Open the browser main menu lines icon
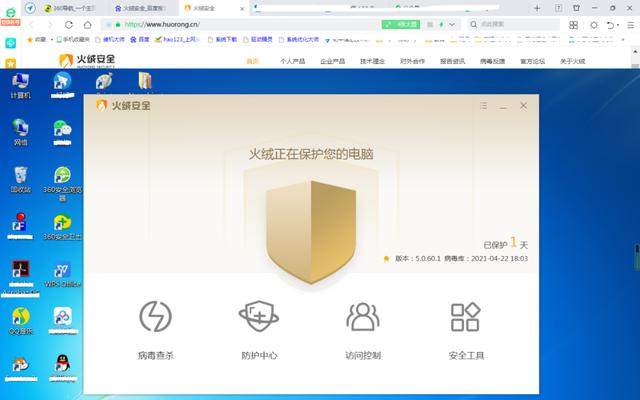The width and height of the screenshot is (640, 400). coord(631,25)
